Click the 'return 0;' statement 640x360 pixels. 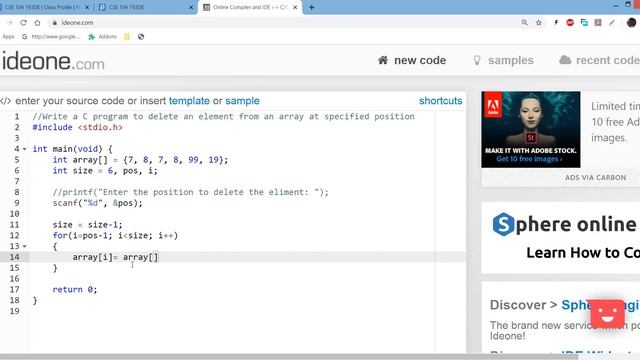[75, 289]
